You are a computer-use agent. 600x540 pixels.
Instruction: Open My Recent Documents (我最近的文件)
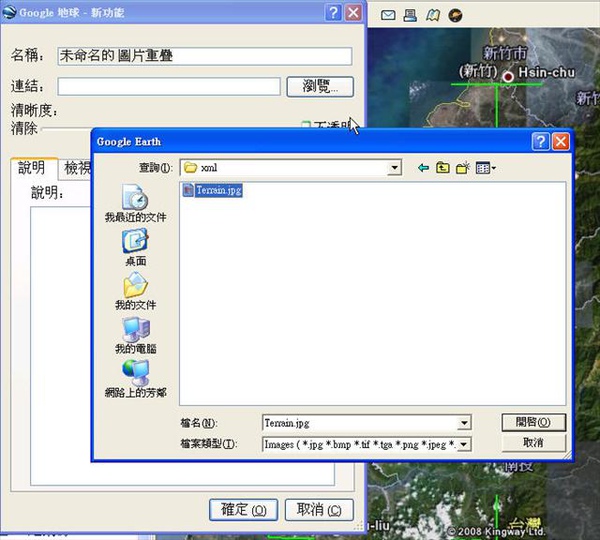pos(135,203)
